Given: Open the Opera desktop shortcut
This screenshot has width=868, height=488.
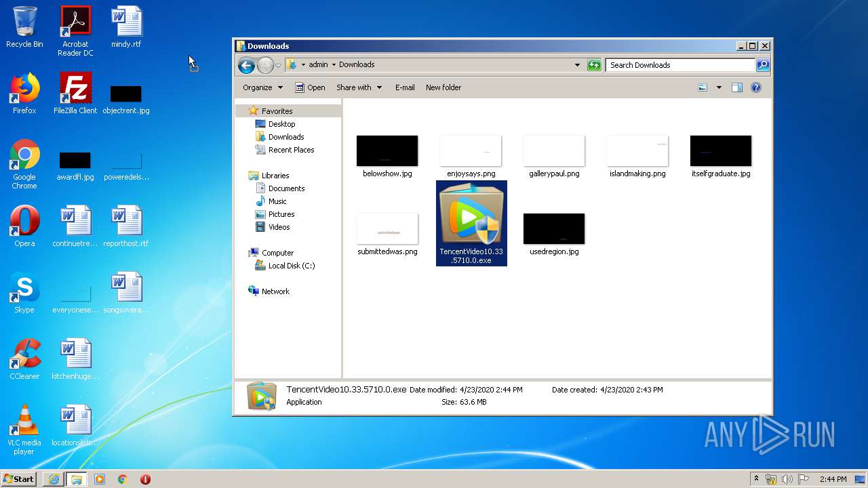Looking at the screenshot, I should (24, 226).
